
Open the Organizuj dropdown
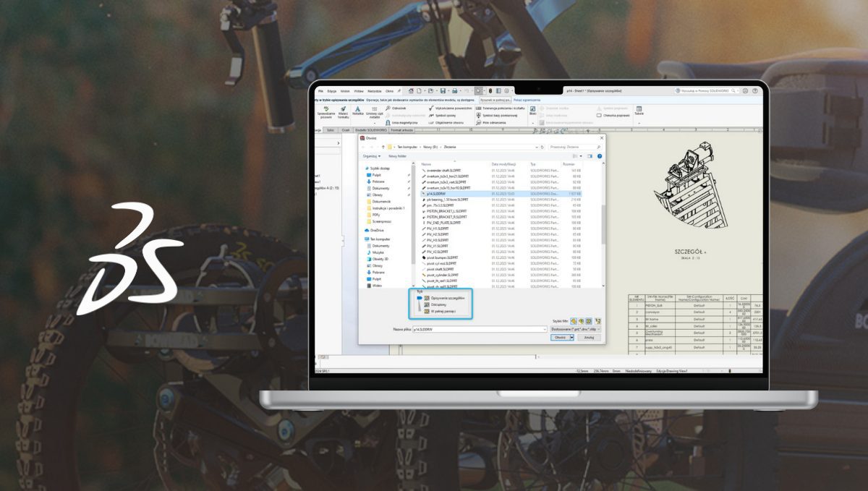pos(372,155)
